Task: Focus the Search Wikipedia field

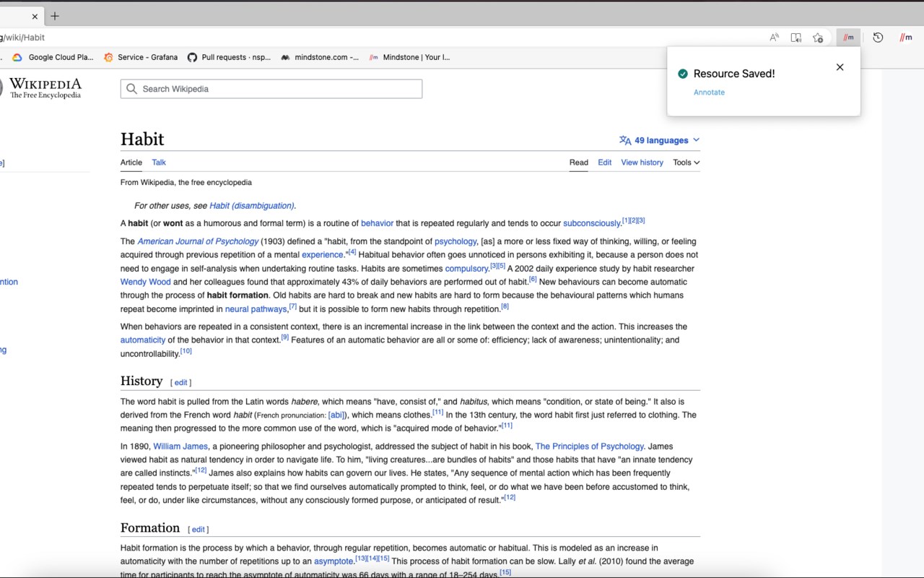Action: point(271,89)
